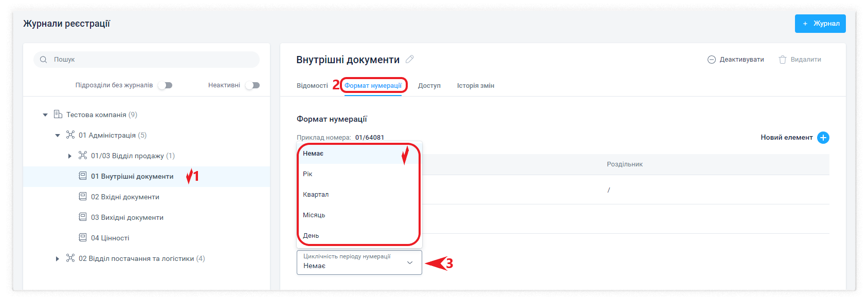Click the + Журнал button
This screenshot has height=302, width=868.
point(820,24)
